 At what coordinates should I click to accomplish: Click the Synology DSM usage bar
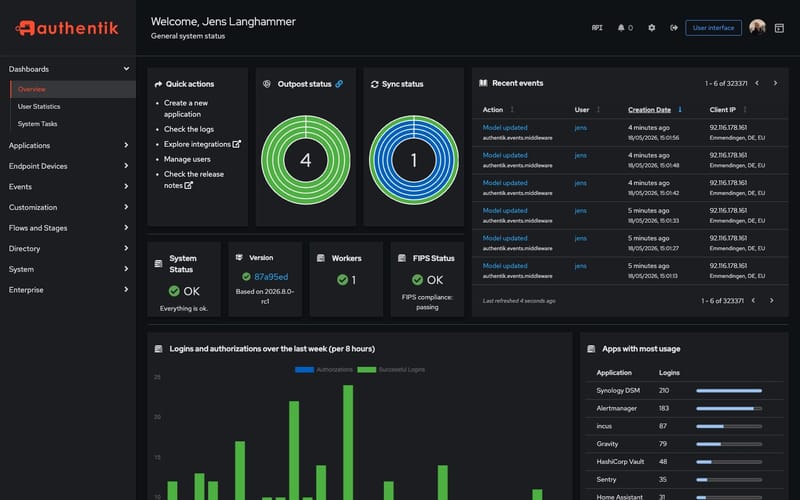(x=729, y=391)
